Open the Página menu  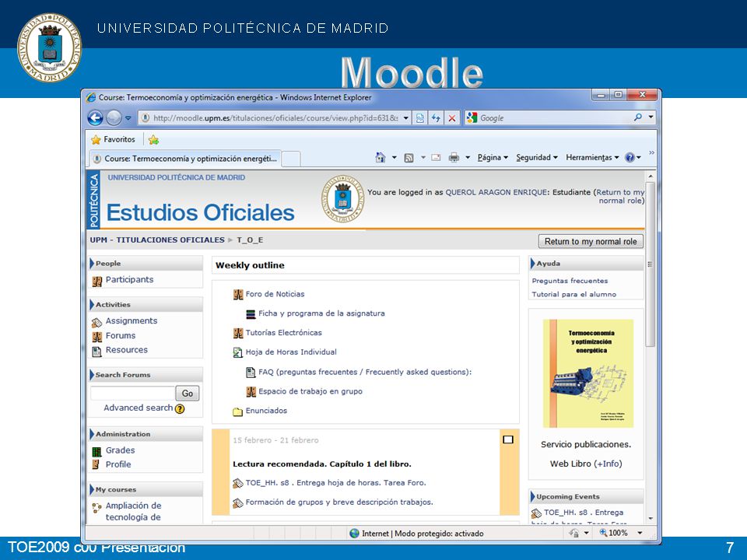point(493,158)
